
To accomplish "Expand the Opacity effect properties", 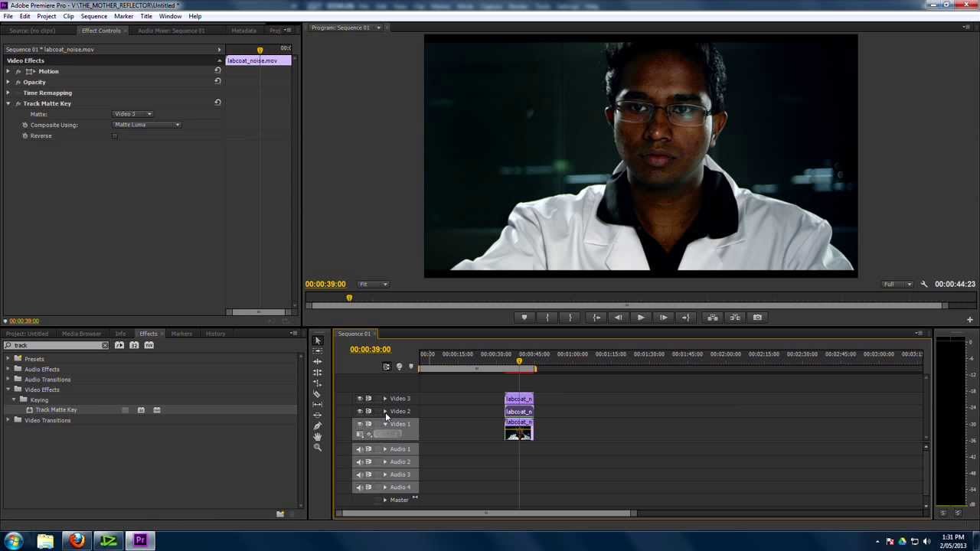I will pyautogui.click(x=8, y=82).
